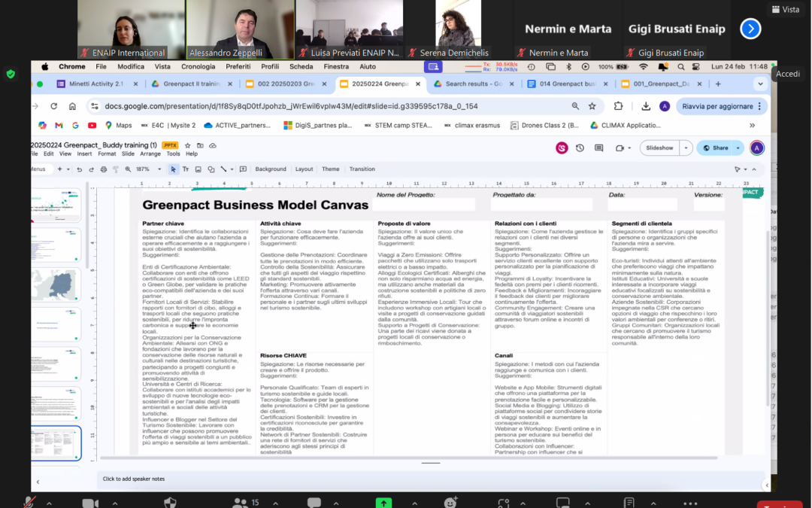Select the text box tool
812x508 pixels.
186,169
